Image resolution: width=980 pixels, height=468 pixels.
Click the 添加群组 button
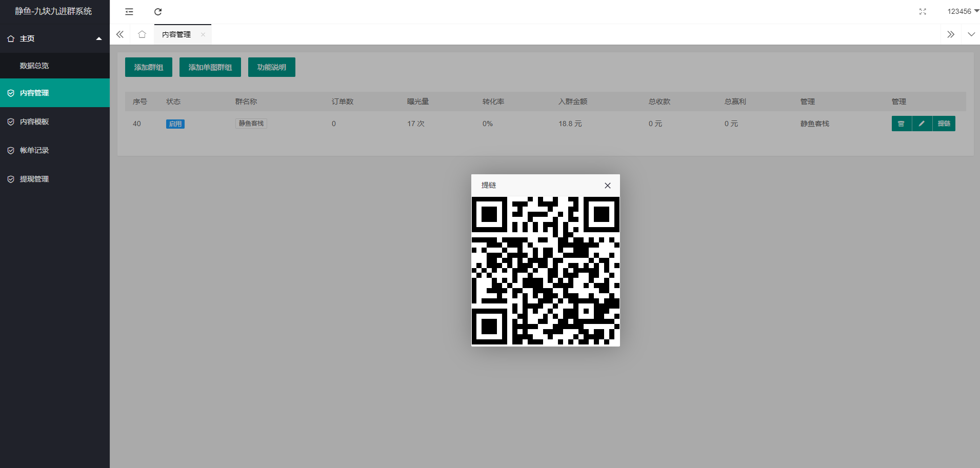pos(149,67)
